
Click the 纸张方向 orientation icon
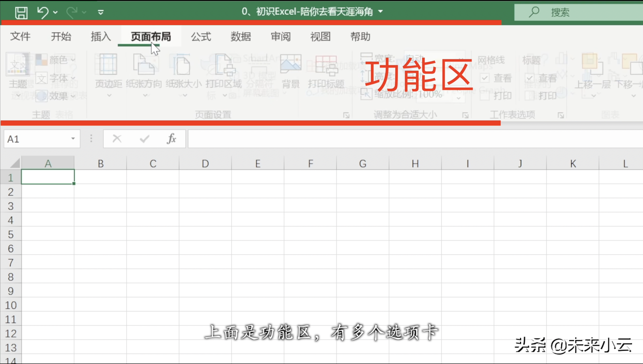[144, 64]
